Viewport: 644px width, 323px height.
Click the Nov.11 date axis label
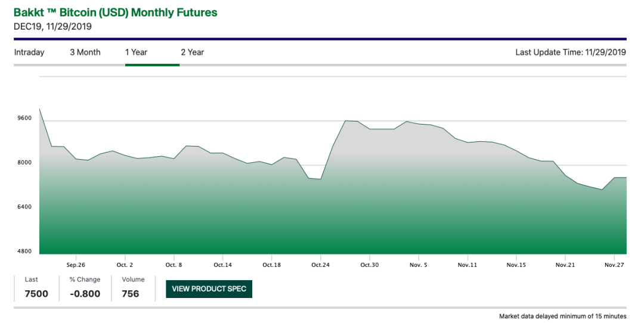(467, 265)
